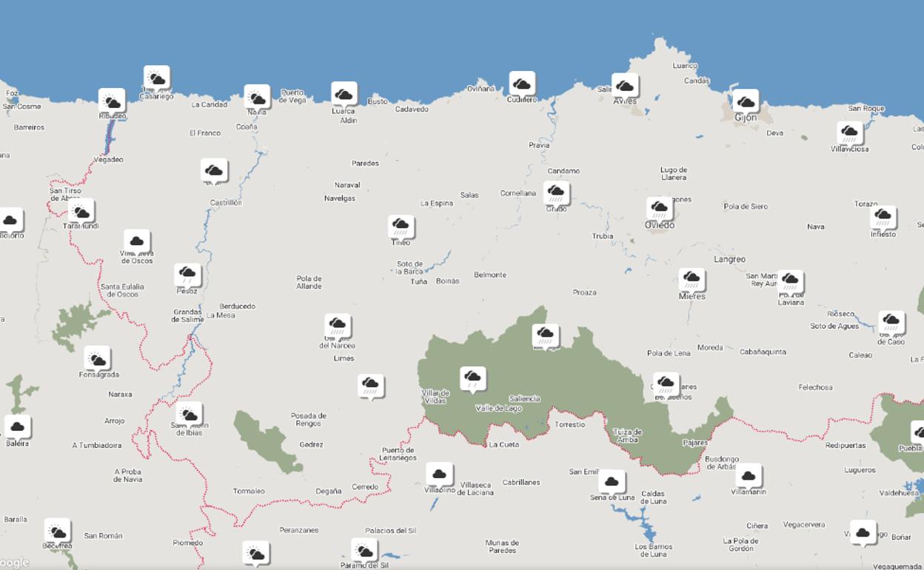Viewport: 924px width, 570px height.
Task: Click the rain icon over Villaviciosa
Action: click(849, 134)
